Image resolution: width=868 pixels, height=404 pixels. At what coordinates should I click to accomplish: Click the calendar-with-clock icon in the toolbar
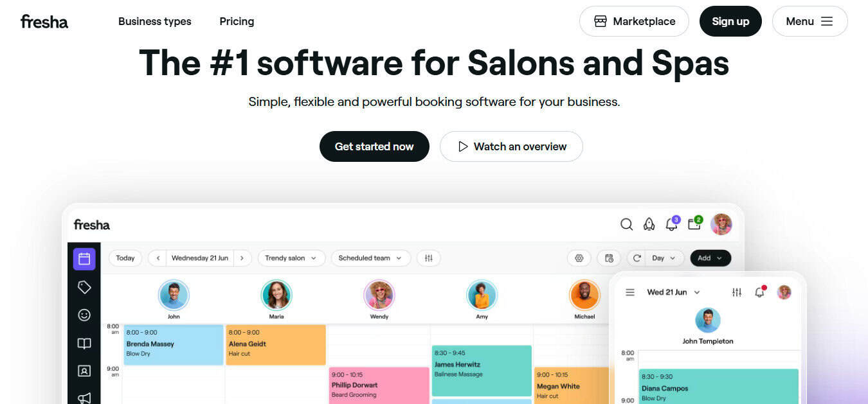pyautogui.click(x=609, y=258)
